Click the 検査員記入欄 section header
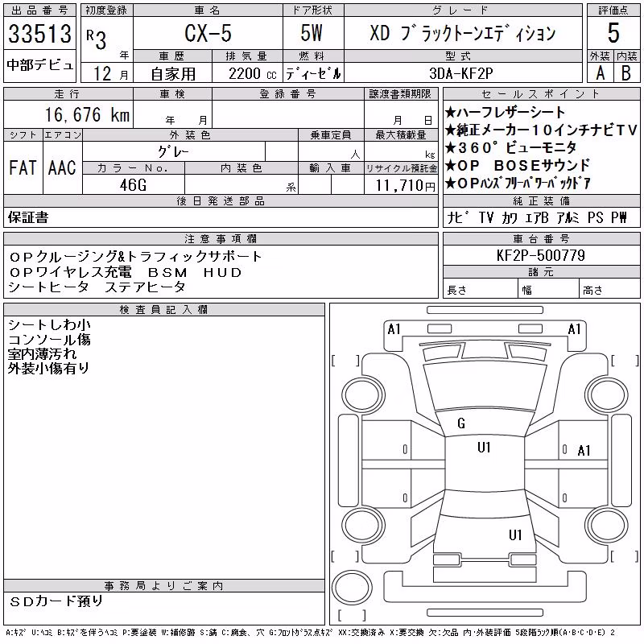The image size is (644, 644). click(164, 310)
